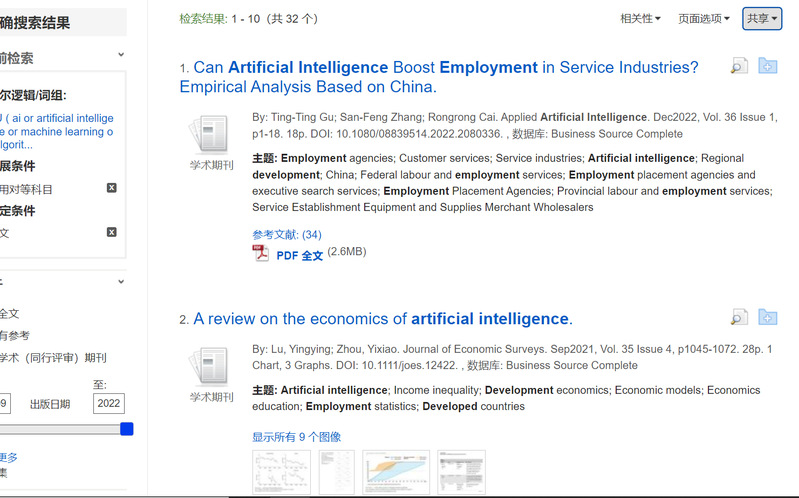This screenshot has width=799, height=498.
Task: Preview the second result with the magnifier icon
Action: [x=739, y=317]
